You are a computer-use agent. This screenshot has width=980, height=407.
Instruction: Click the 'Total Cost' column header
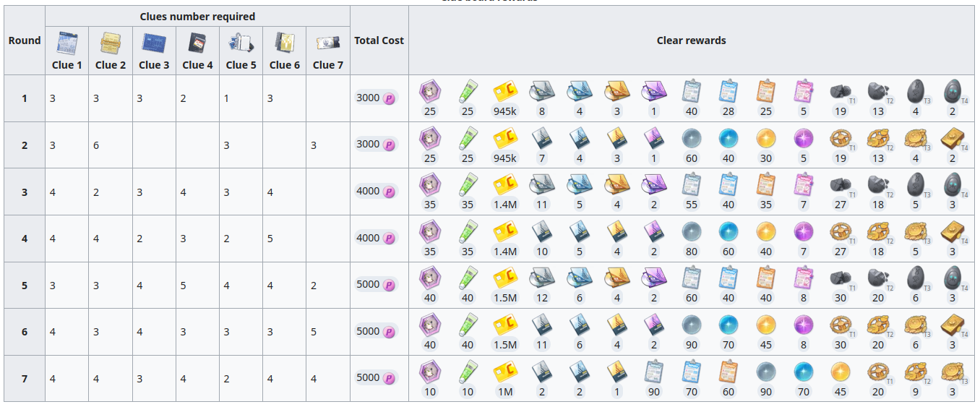[379, 40]
